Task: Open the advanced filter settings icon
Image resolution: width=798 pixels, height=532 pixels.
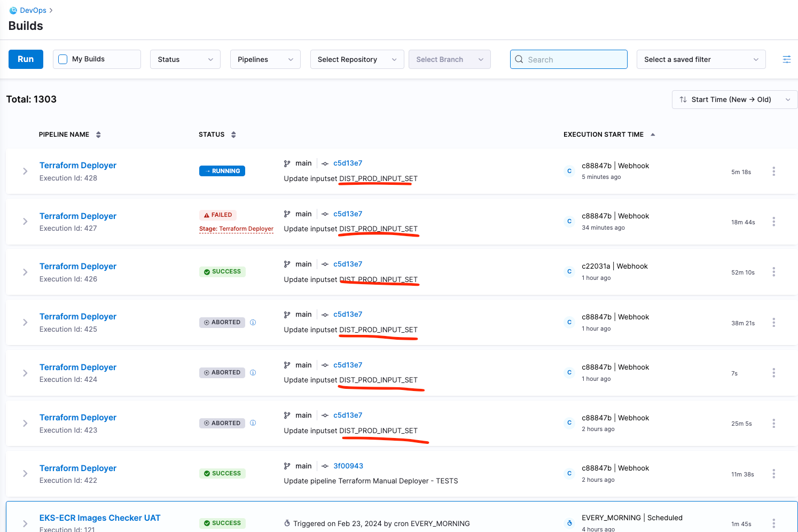Action: (x=787, y=59)
